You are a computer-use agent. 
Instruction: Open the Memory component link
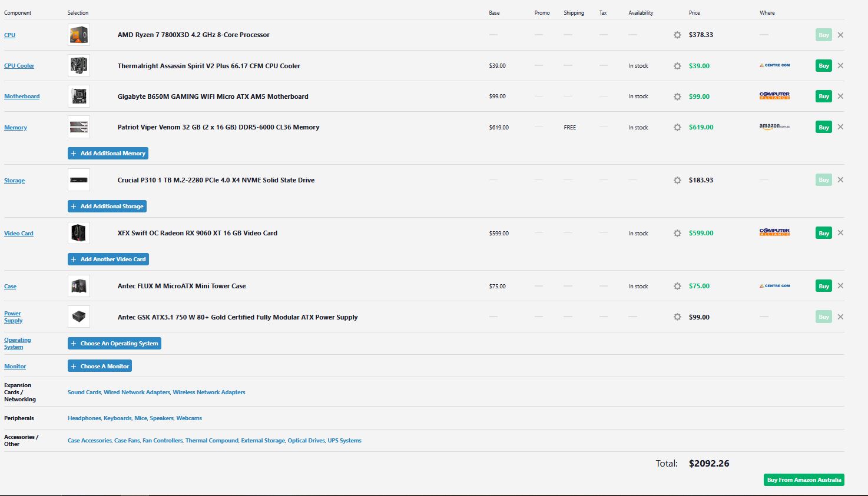[15, 128]
